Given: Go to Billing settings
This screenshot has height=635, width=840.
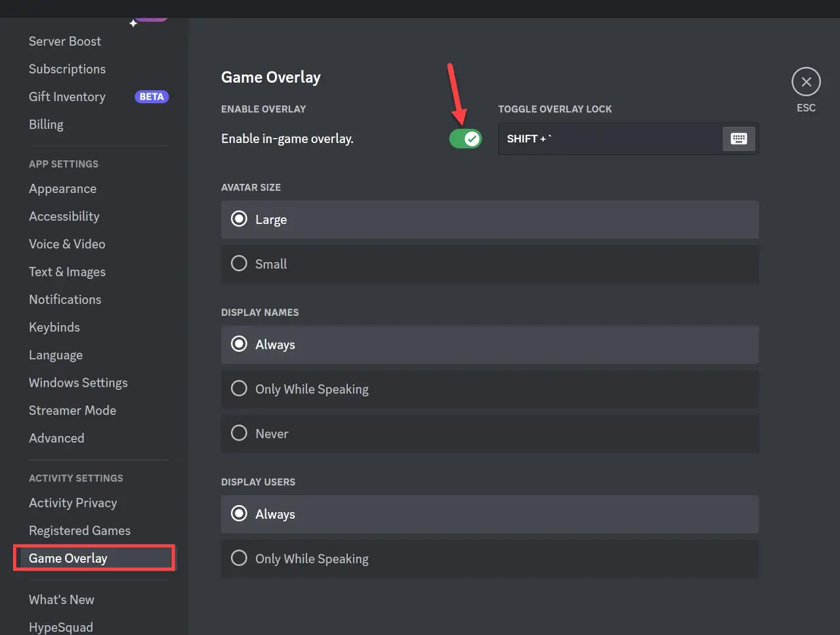Looking at the screenshot, I should click(x=46, y=124).
